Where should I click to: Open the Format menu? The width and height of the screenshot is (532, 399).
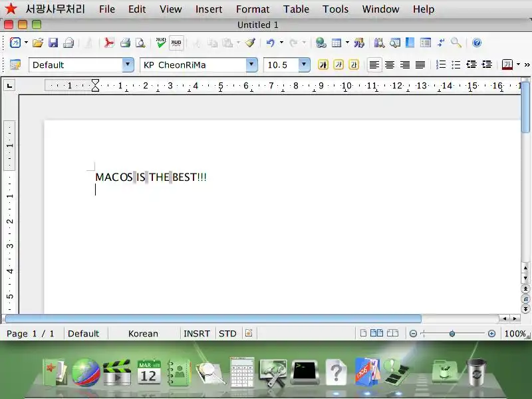pos(253,9)
